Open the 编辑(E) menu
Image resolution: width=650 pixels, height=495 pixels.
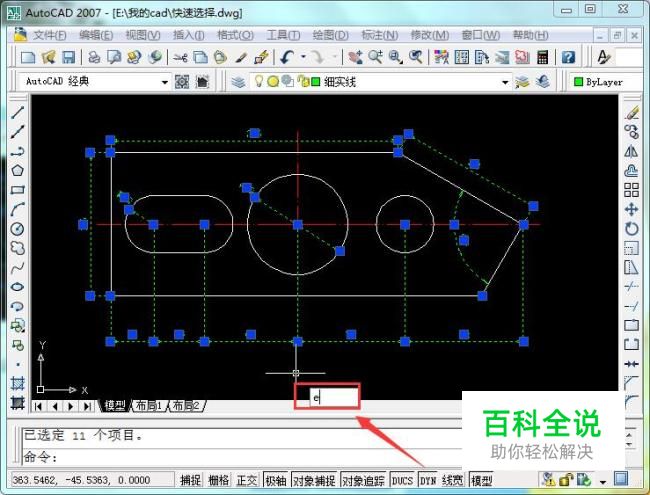pyautogui.click(x=96, y=35)
